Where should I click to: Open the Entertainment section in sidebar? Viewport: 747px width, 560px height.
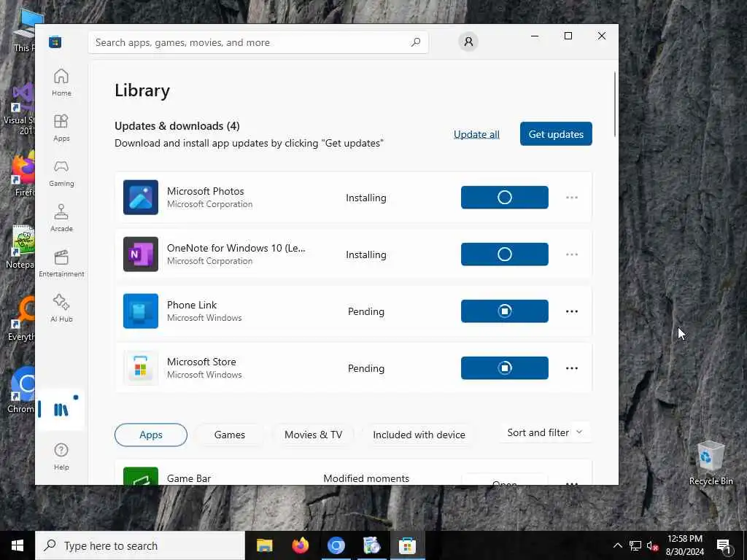pos(61,263)
